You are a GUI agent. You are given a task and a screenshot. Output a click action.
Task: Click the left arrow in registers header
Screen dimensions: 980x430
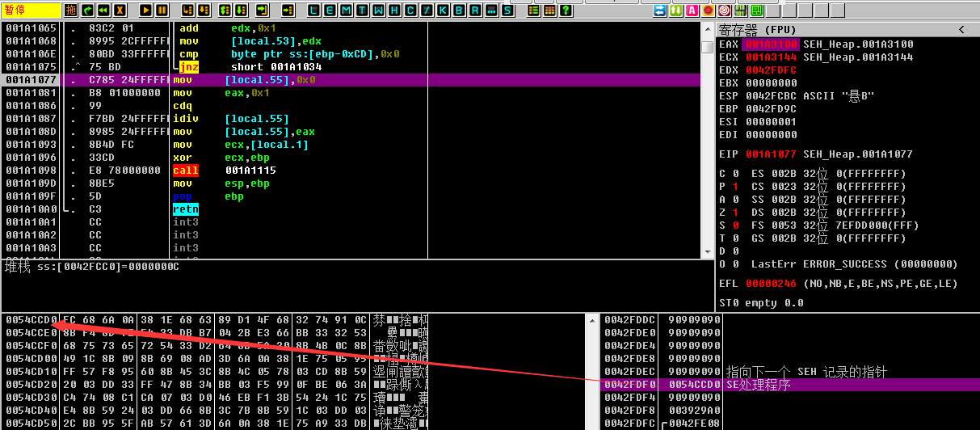pos(961,29)
